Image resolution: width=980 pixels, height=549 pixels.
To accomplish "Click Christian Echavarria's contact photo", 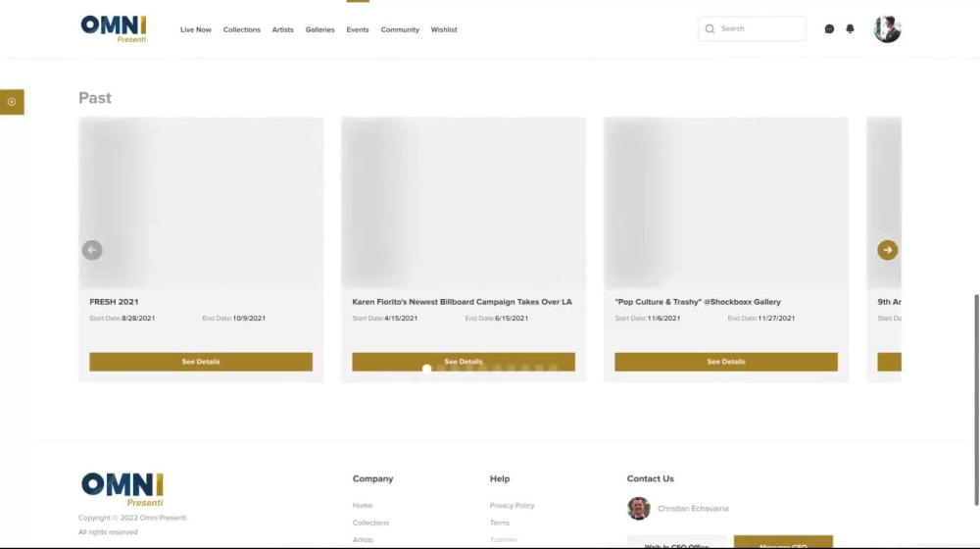I will pyautogui.click(x=639, y=509).
